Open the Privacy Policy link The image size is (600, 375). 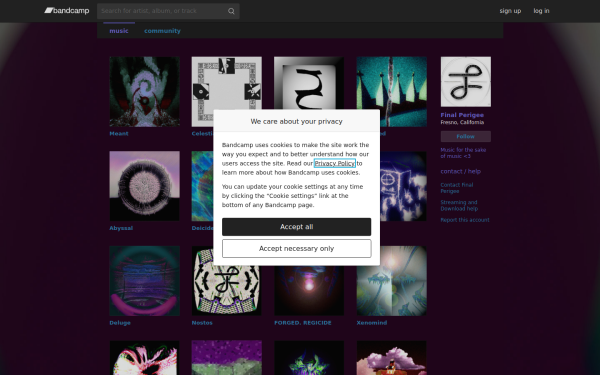point(335,163)
